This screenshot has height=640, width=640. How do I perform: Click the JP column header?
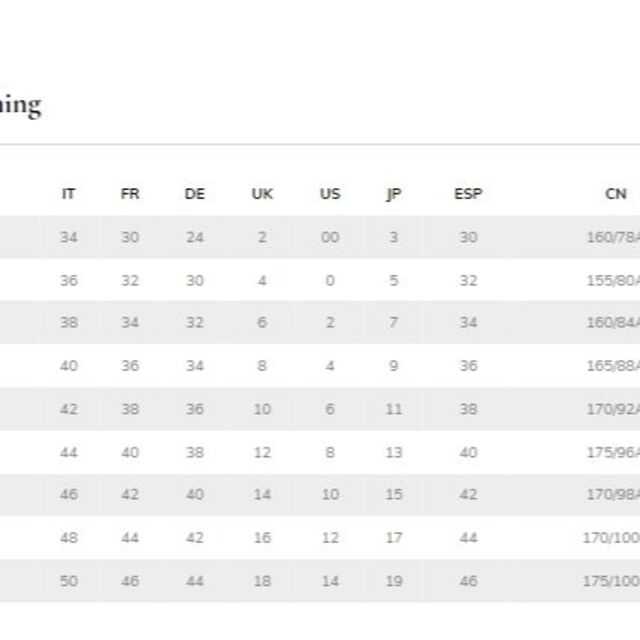394,194
